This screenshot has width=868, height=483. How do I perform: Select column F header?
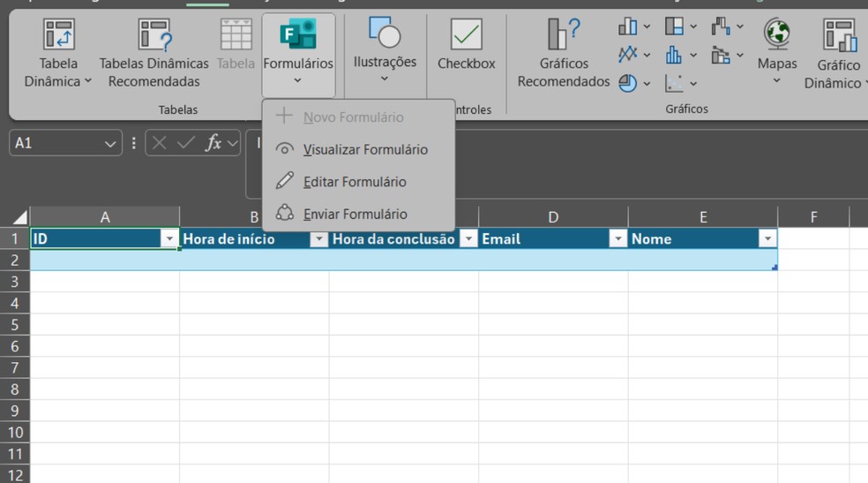813,217
